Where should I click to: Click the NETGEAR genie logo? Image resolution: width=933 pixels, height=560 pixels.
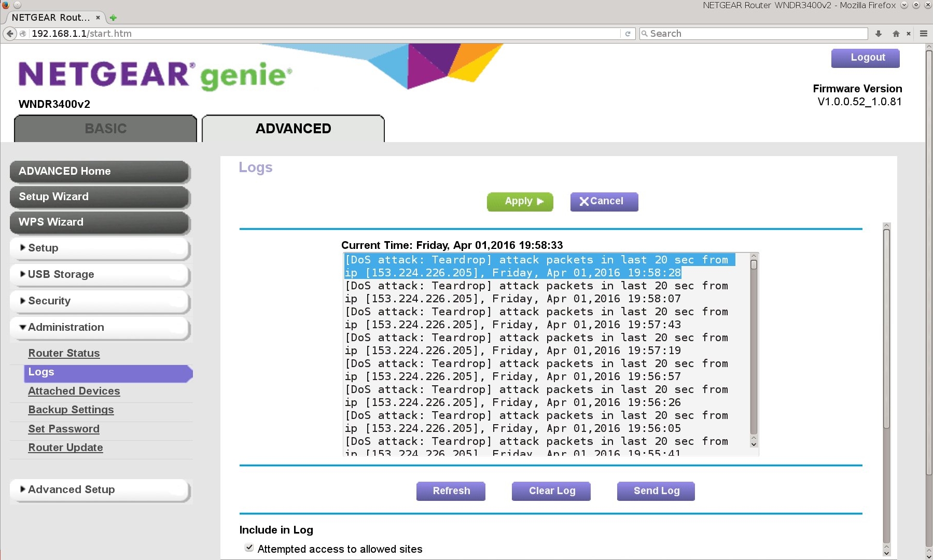point(155,75)
